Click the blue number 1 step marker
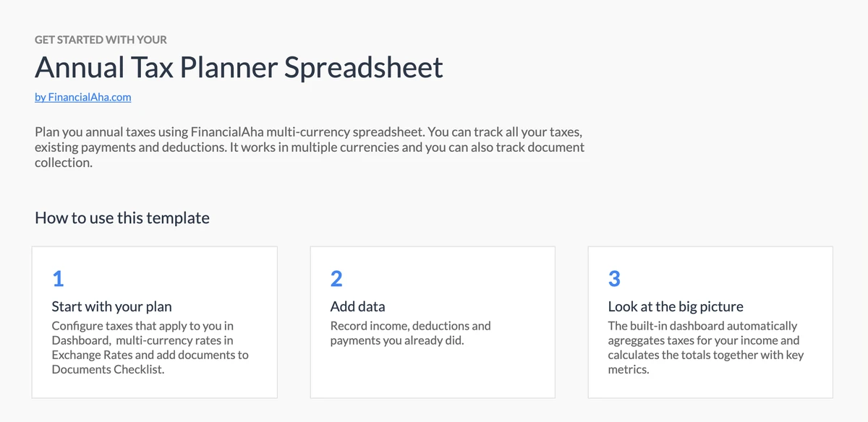This screenshot has width=868, height=422. [58, 279]
